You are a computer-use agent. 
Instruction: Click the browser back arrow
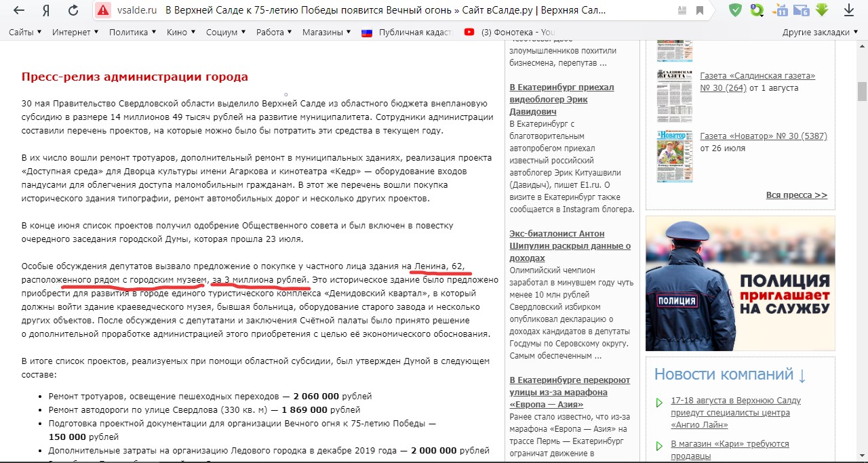[x=19, y=10]
